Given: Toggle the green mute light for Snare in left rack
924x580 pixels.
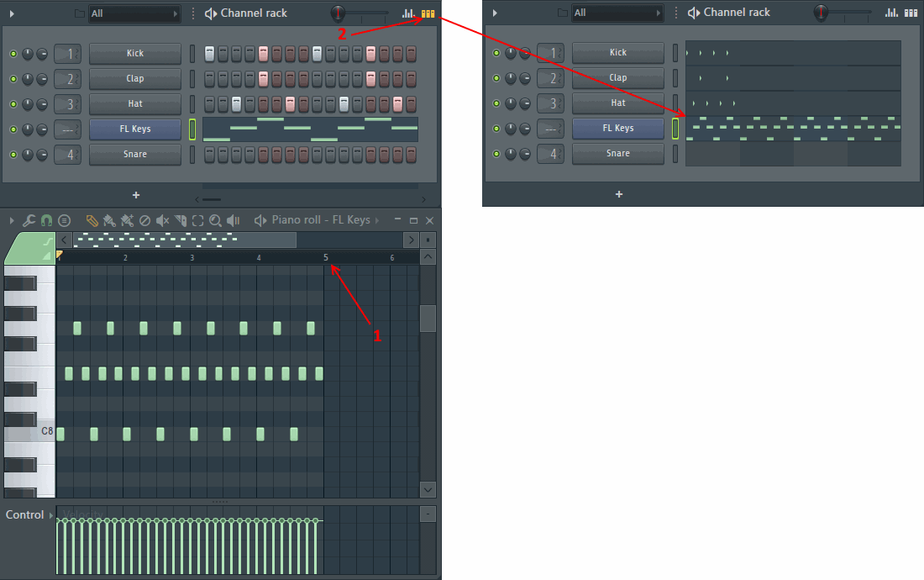Looking at the screenshot, I should tap(13, 155).
